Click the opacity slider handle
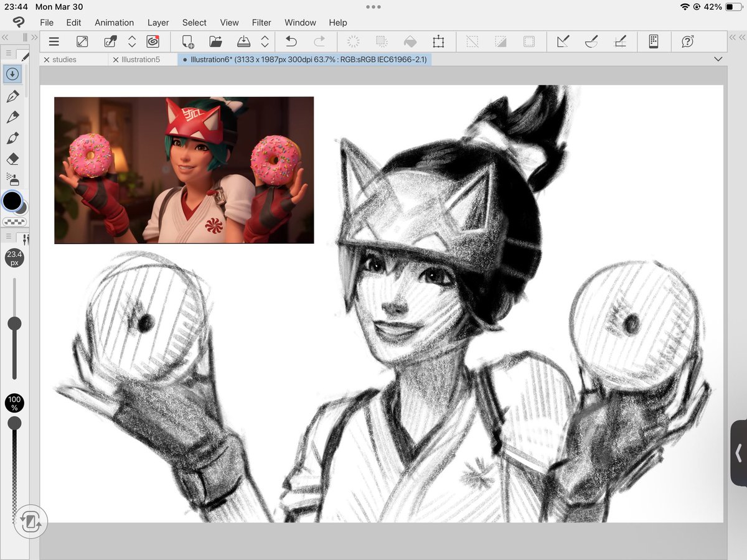This screenshot has height=560, width=747. 14,423
